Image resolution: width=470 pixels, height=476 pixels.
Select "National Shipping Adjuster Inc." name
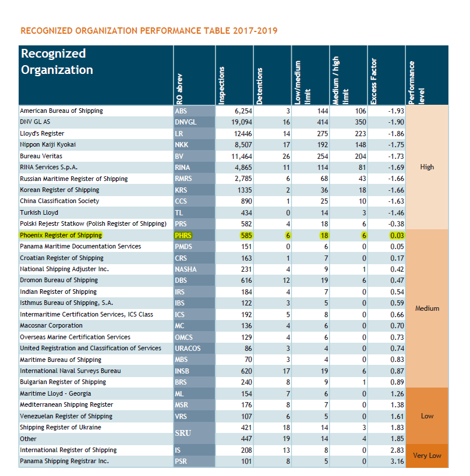(x=65, y=269)
